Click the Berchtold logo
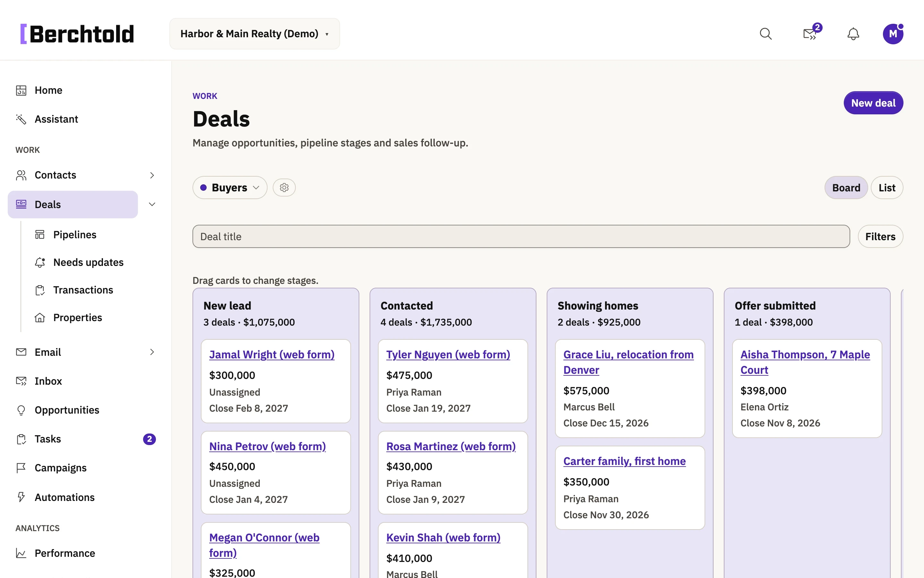Image resolution: width=924 pixels, height=578 pixels. coord(77,34)
